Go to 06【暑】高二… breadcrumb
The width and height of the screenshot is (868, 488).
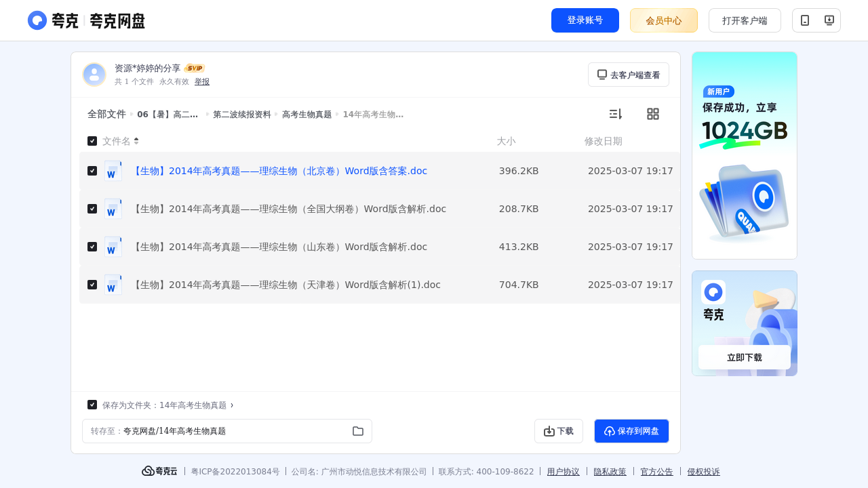tap(167, 115)
